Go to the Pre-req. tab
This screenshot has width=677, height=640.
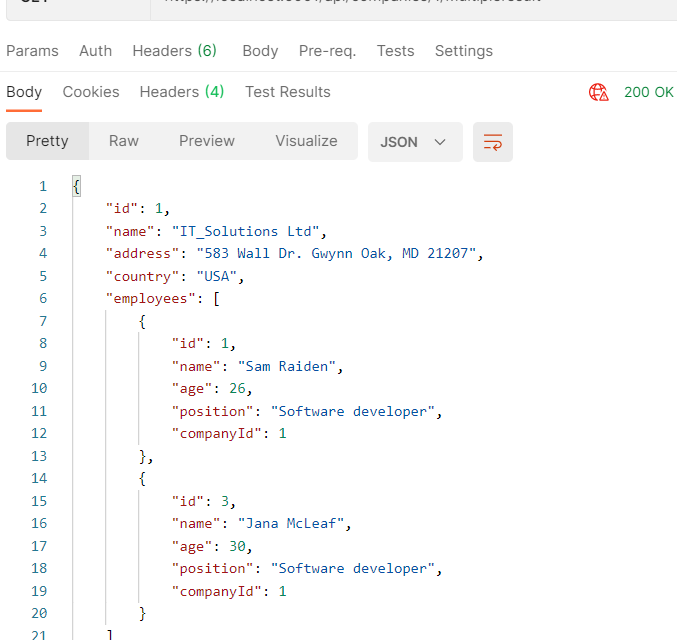tap(327, 51)
